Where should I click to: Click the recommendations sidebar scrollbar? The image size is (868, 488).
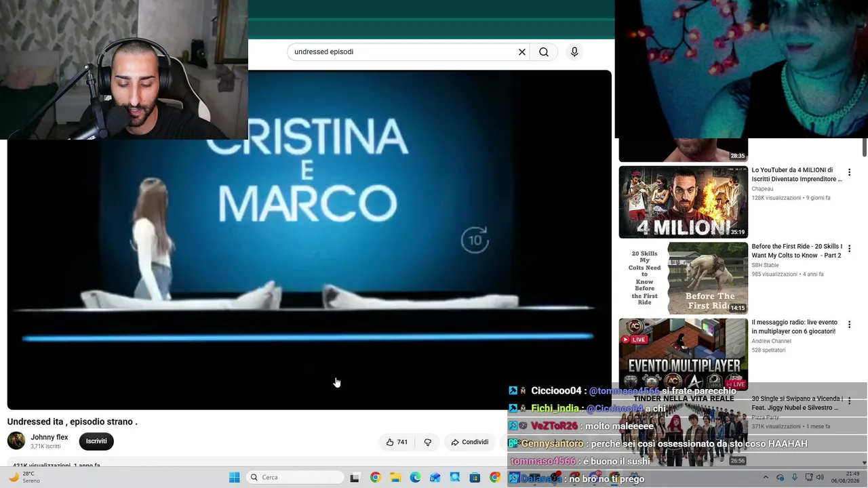[x=865, y=146]
